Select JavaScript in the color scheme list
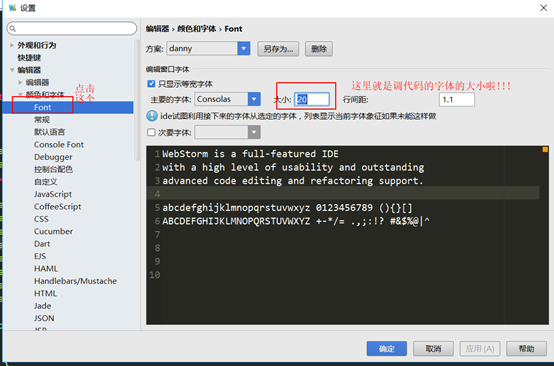This screenshot has height=366, width=554. pos(53,194)
